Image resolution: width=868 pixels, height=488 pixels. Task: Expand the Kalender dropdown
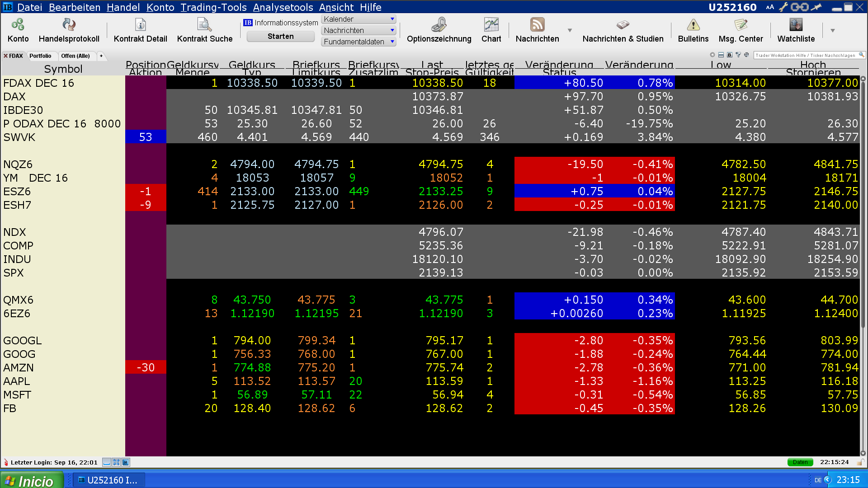pyautogui.click(x=392, y=19)
